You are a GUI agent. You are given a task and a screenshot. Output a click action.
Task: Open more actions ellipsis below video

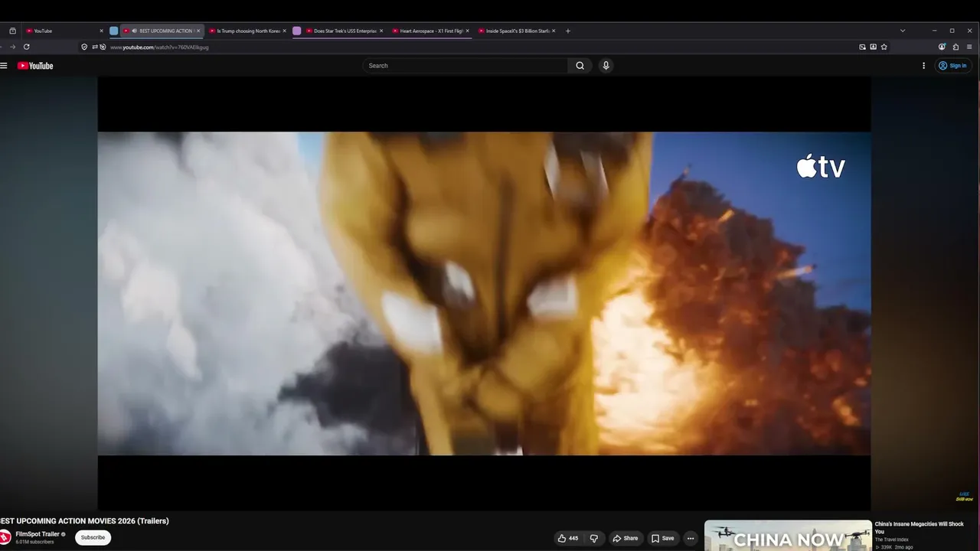tap(691, 538)
